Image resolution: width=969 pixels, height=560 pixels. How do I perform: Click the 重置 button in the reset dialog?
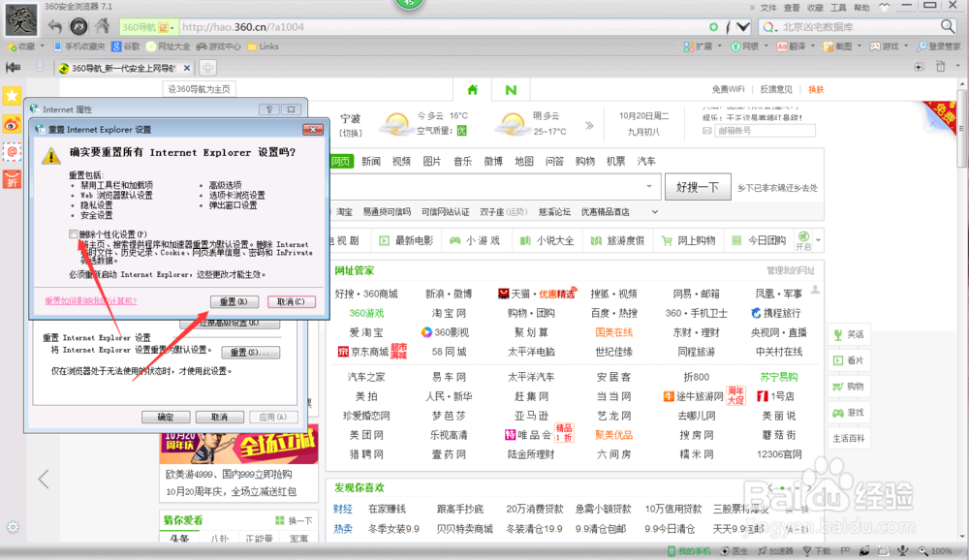[x=234, y=300]
